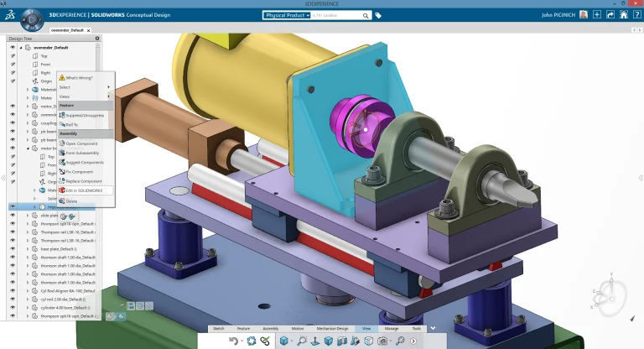Toggle eye icon for overender_Default root

point(13,47)
